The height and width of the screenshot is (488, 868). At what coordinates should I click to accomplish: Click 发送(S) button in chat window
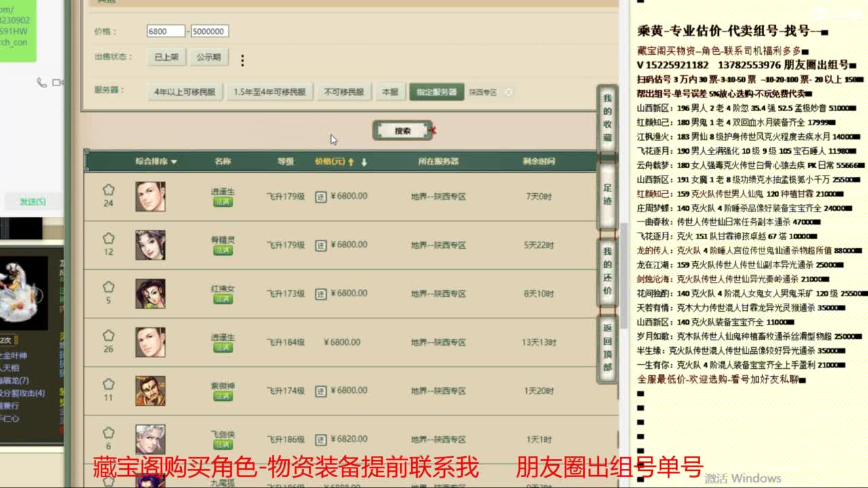33,202
